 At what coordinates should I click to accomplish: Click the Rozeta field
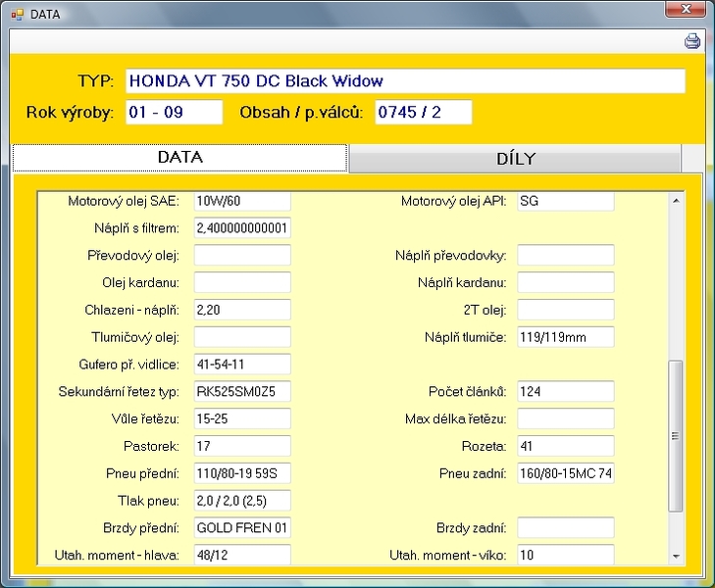[566, 446]
